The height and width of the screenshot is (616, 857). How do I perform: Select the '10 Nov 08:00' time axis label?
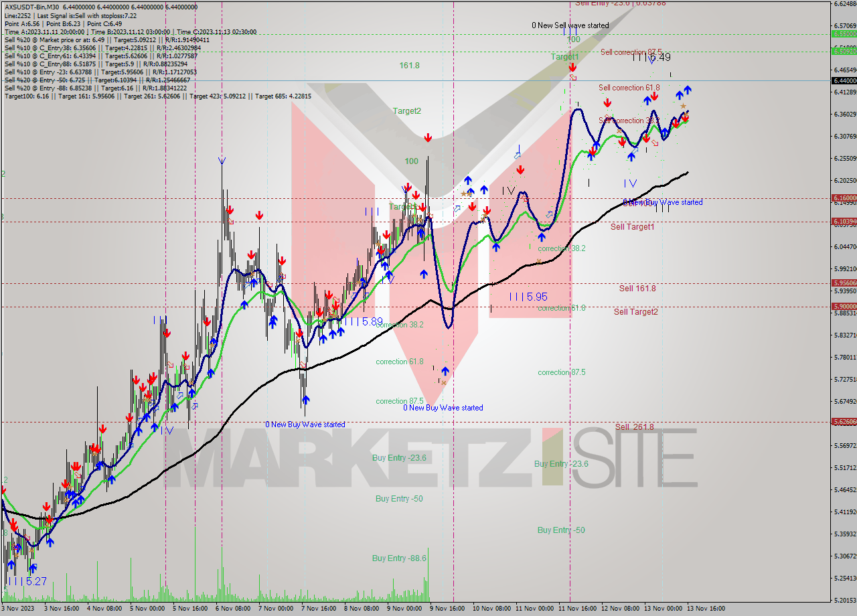(491, 609)
